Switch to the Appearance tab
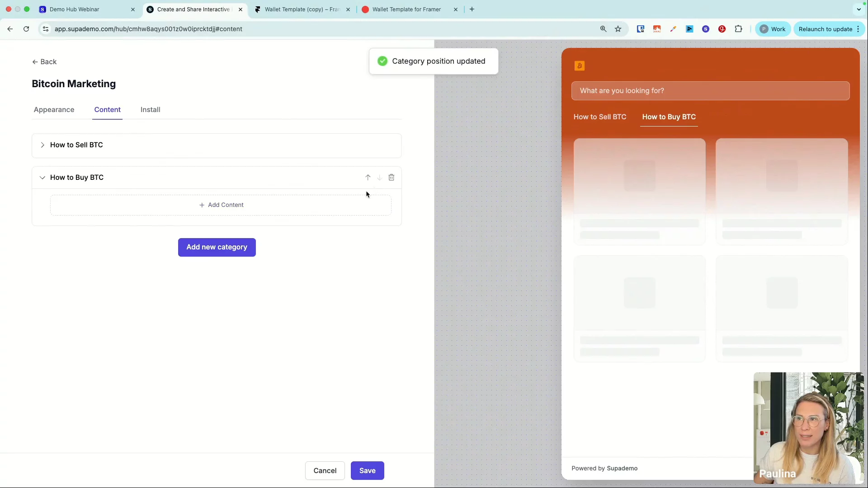The width and height of the screenshot is (868, 488). (54, 110)
